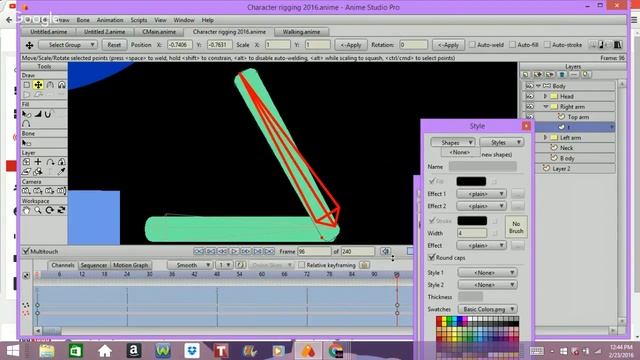
Task: Open the Style 1 None dropdown
Action: (487, 273)
